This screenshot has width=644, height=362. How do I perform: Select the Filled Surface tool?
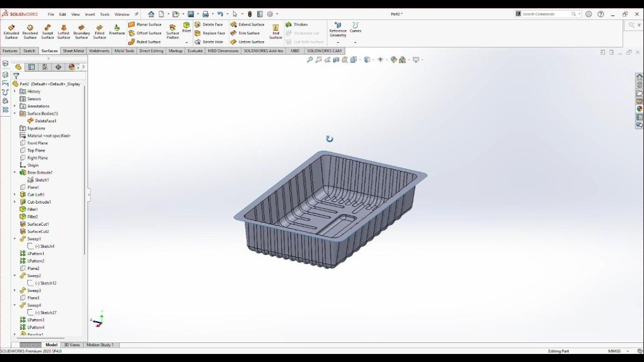(100, 31)
